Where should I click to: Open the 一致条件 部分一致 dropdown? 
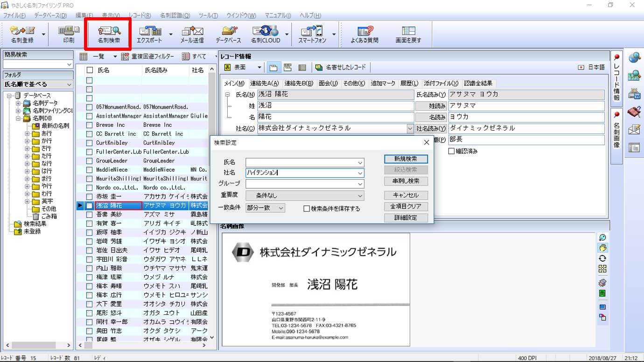pos(265,208)
